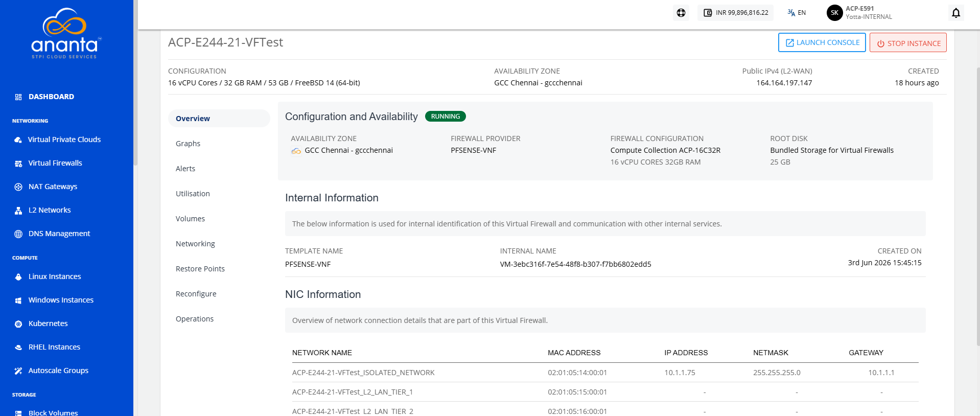Click the netmask 255.255.255.0
The width and height of the screenshot is (980, 416).
777,373
